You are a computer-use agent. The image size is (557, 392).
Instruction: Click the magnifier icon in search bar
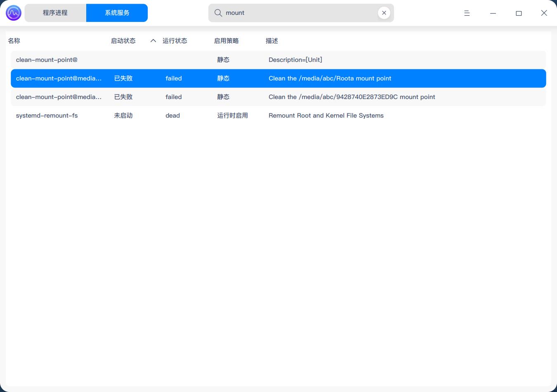click(218, 13)
